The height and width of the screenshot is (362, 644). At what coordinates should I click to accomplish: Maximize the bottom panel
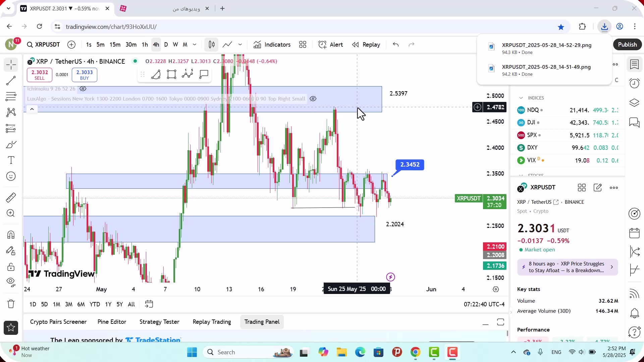point(500,322)
